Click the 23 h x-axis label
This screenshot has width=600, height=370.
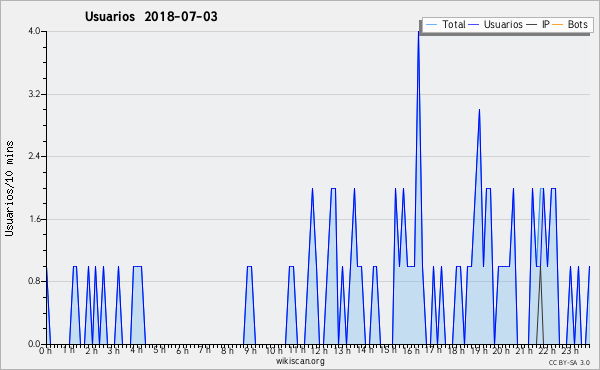[570, 350]
